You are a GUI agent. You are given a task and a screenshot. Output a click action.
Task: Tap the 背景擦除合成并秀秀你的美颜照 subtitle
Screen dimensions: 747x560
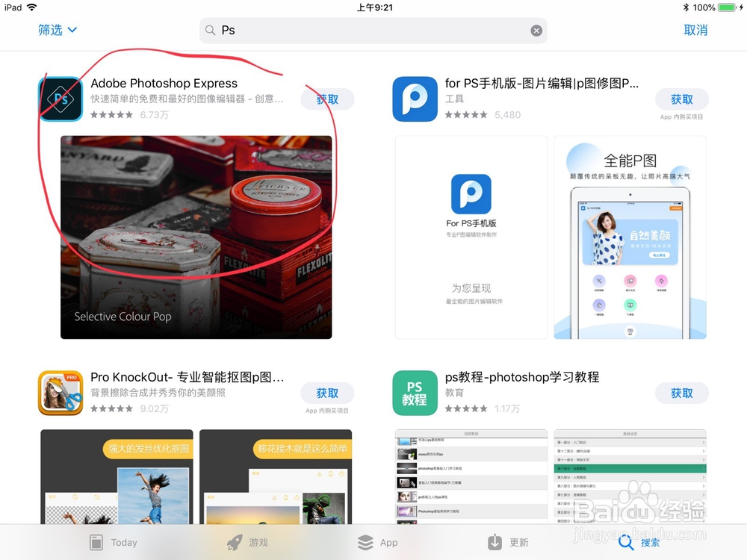158,393
